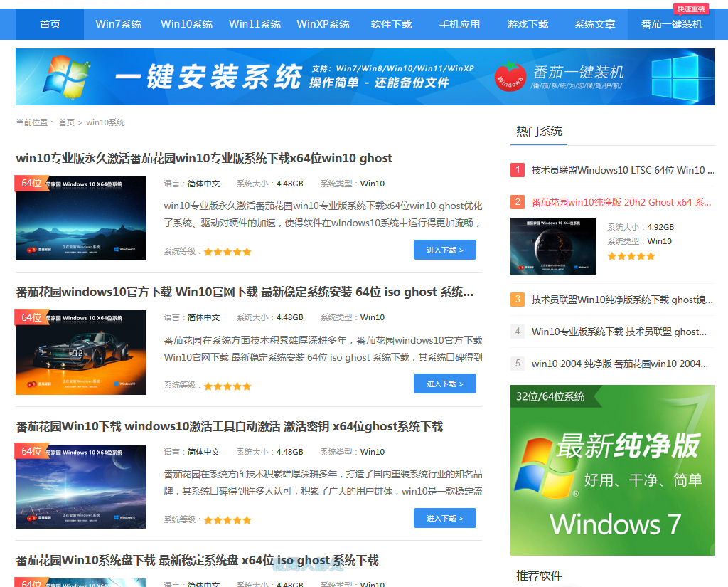Click 系统类型 Win10 text in sidebar item

coord(640,241)
